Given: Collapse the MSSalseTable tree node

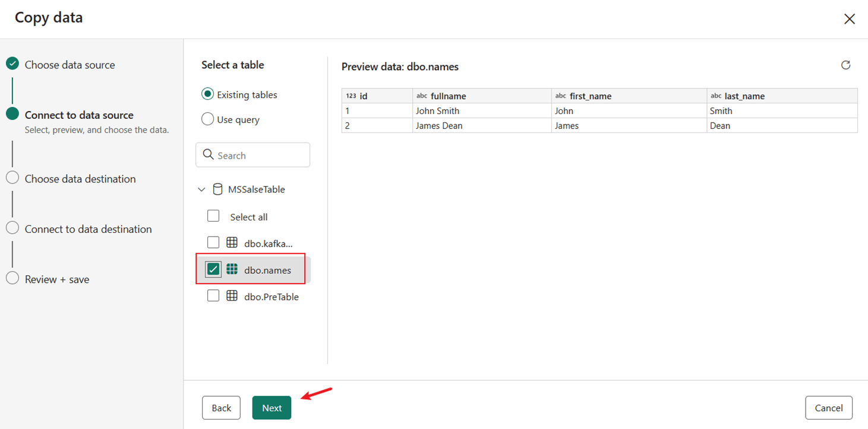Looking at the screenshot, I should [x=201, y=190].
